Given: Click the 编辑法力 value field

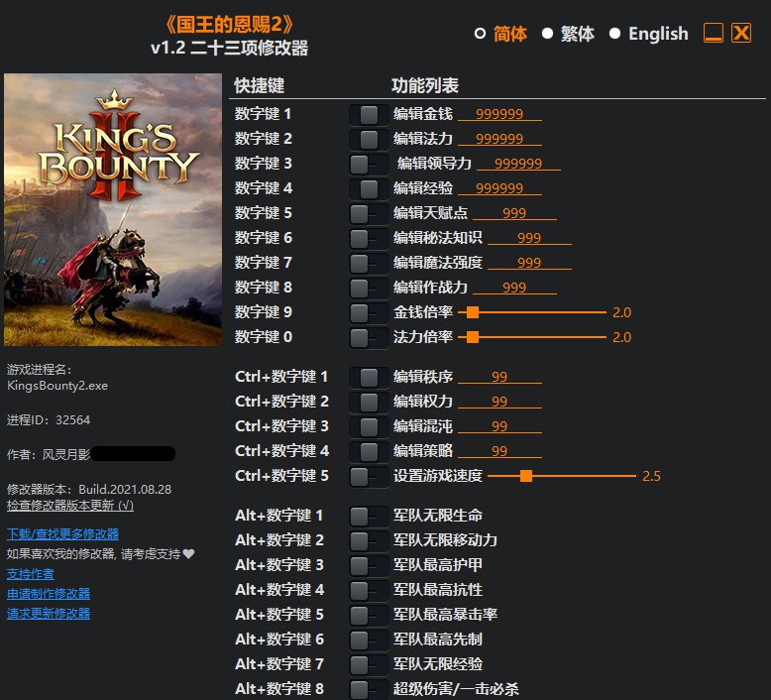Looking at the screenshot, I should tap(499, 139).
